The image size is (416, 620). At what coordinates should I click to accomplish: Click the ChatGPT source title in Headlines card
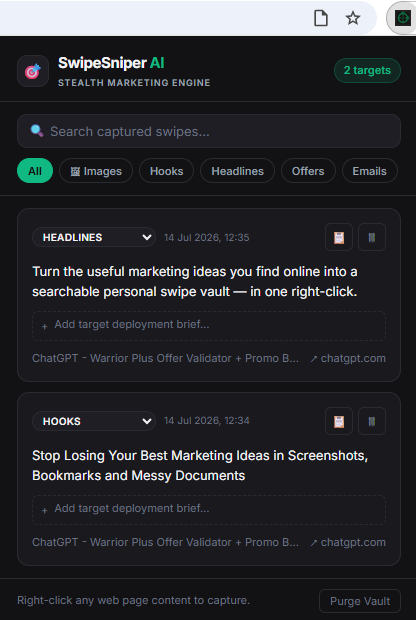click(x=165, y=358)
